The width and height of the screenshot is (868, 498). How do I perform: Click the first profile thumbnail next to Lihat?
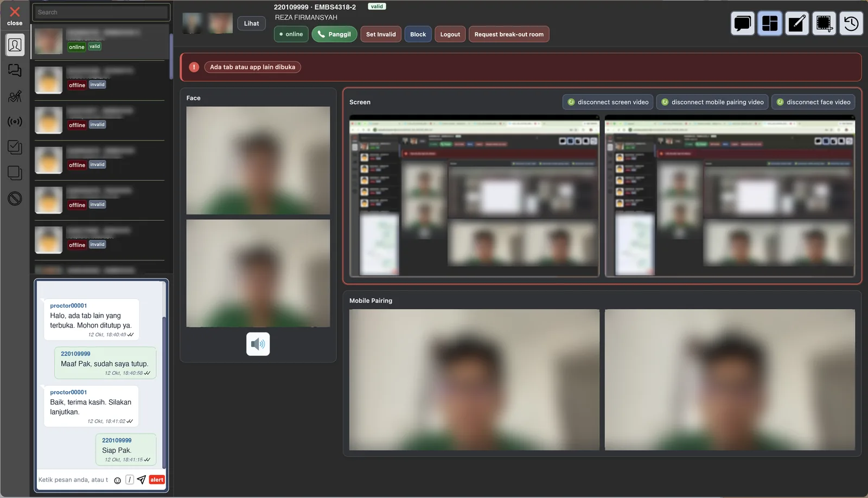coord(192,23)
